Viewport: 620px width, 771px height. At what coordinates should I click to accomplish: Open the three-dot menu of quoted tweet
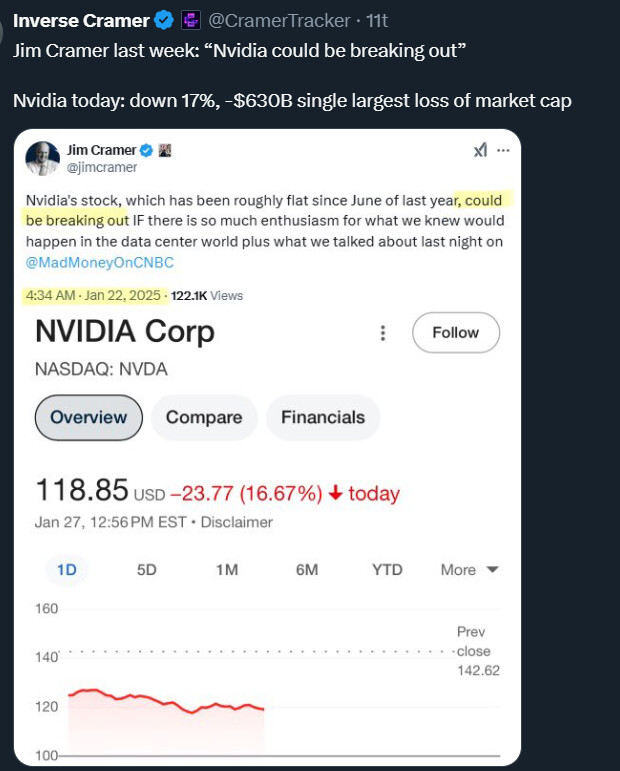[x=503, y=150]
